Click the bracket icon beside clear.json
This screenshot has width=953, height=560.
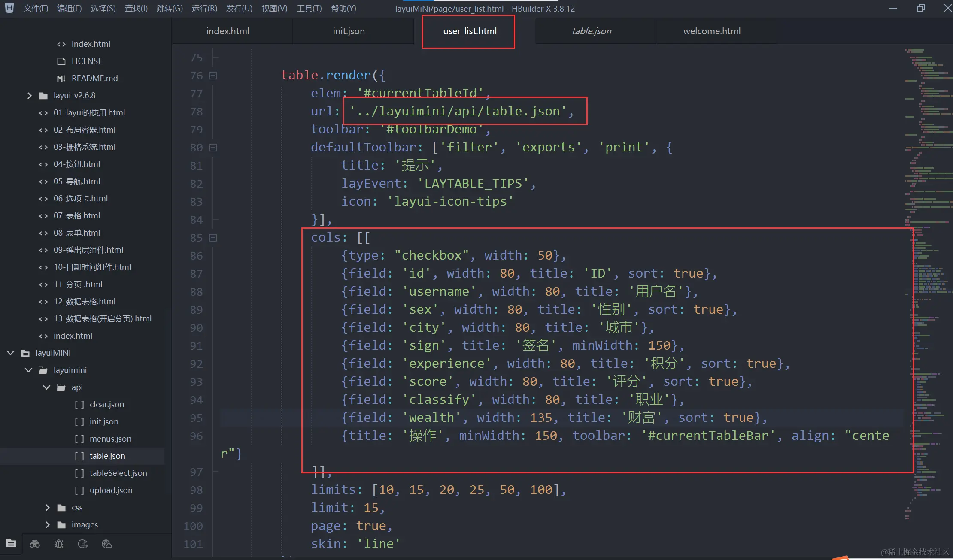pyautogui.click(x=79, y=404)
